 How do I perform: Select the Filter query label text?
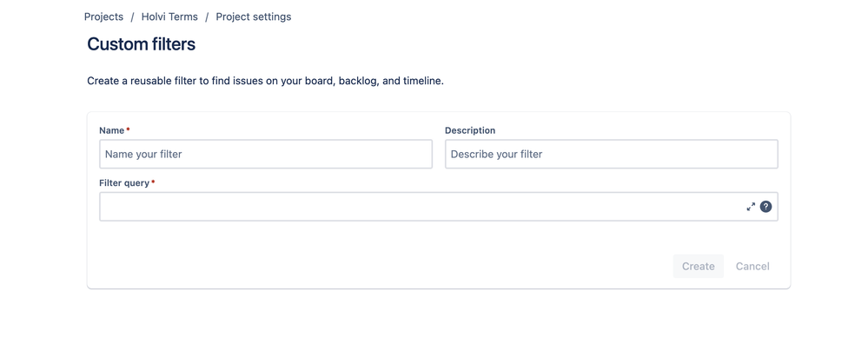coord(124,183)
